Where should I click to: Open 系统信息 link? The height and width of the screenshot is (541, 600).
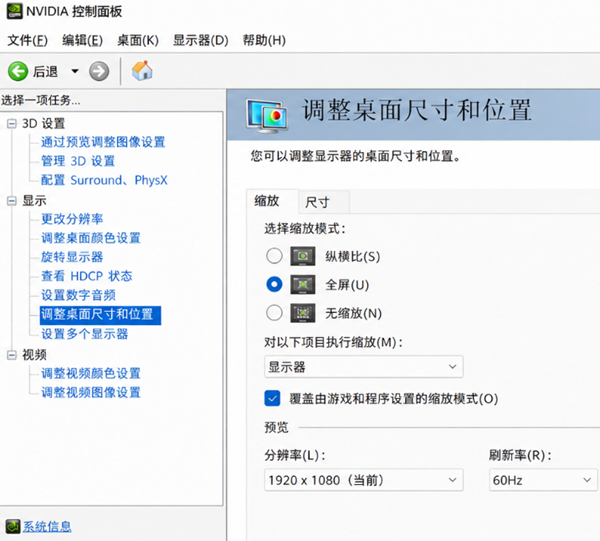tap(47, 526)
